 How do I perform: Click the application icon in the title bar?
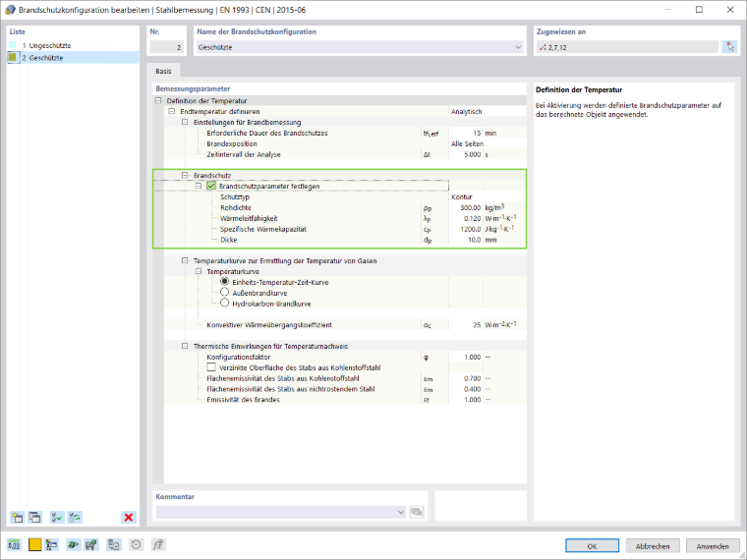coord(10,10)
